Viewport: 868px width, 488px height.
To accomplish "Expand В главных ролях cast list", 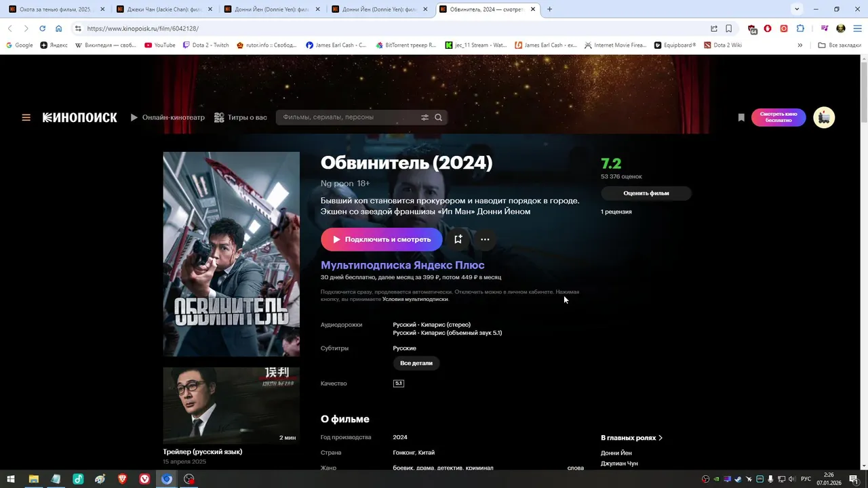I will coord(631,438).
